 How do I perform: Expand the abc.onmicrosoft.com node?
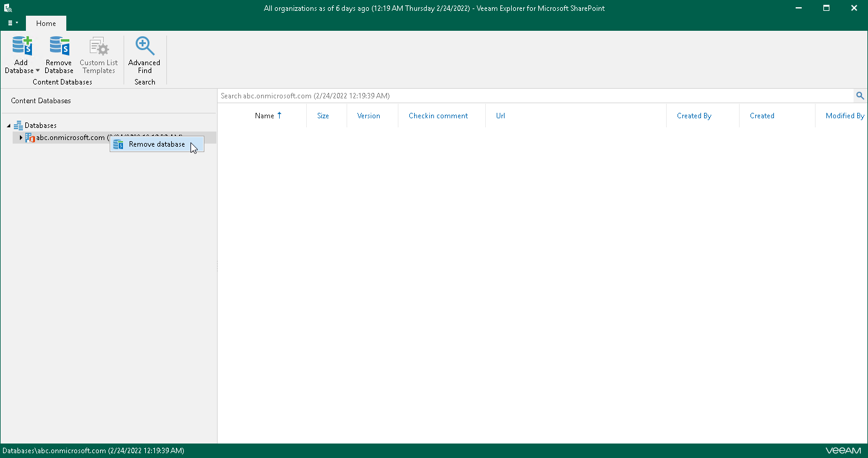pyautogui.click(x=20, y=138)
